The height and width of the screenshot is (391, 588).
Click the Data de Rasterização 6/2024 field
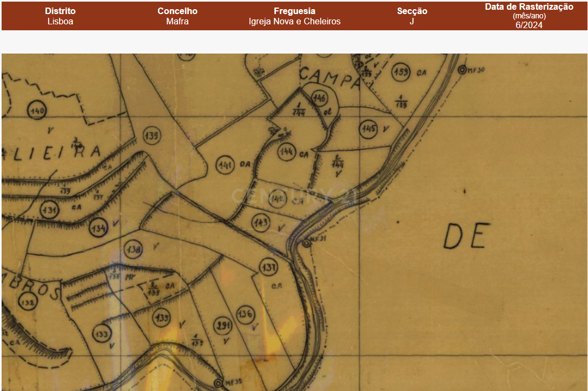[x=528, y=16]
